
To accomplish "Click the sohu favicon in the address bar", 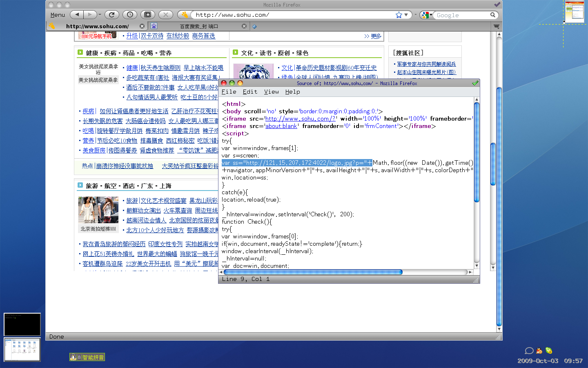I will click(185, 15).
